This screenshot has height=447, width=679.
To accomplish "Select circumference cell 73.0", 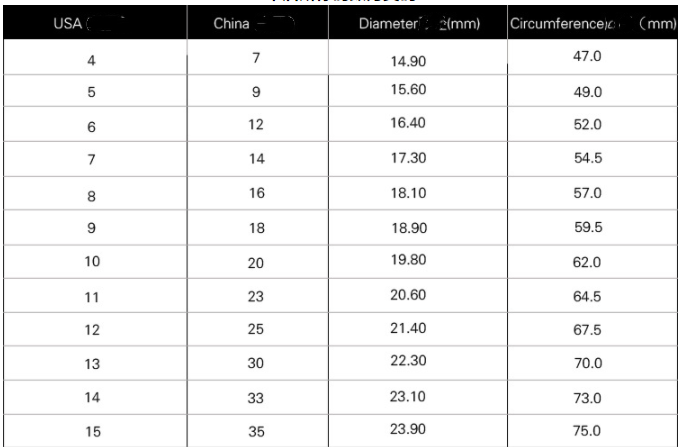I will 587,399.
